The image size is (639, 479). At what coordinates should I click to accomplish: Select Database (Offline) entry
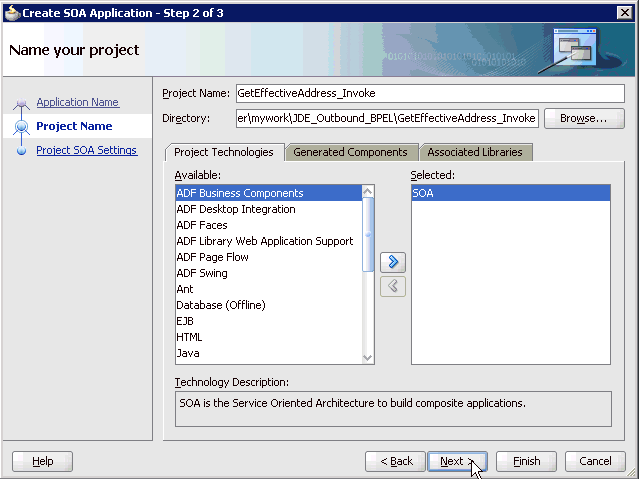click(x=269, y=305)
